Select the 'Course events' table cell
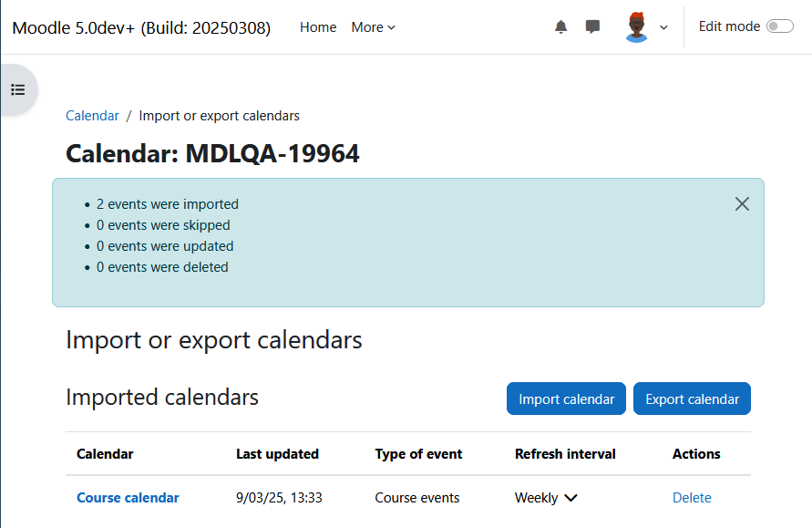 416,497
